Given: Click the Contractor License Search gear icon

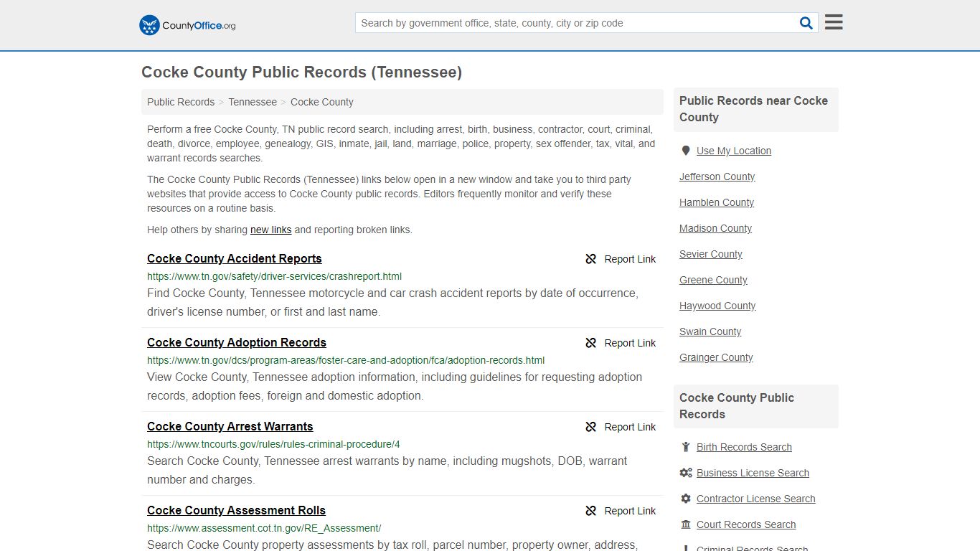Looking at the screenshot, I should click(x=686, y=499).
